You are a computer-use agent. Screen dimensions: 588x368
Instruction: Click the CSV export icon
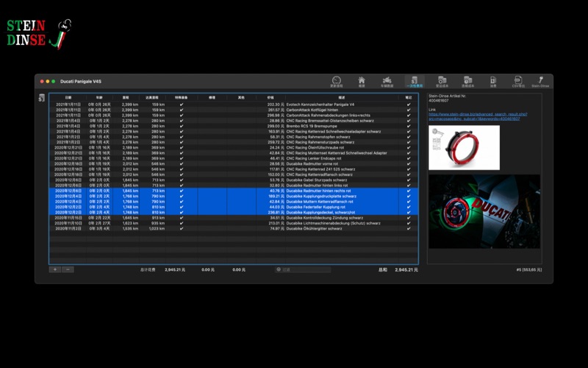point(518,82)
